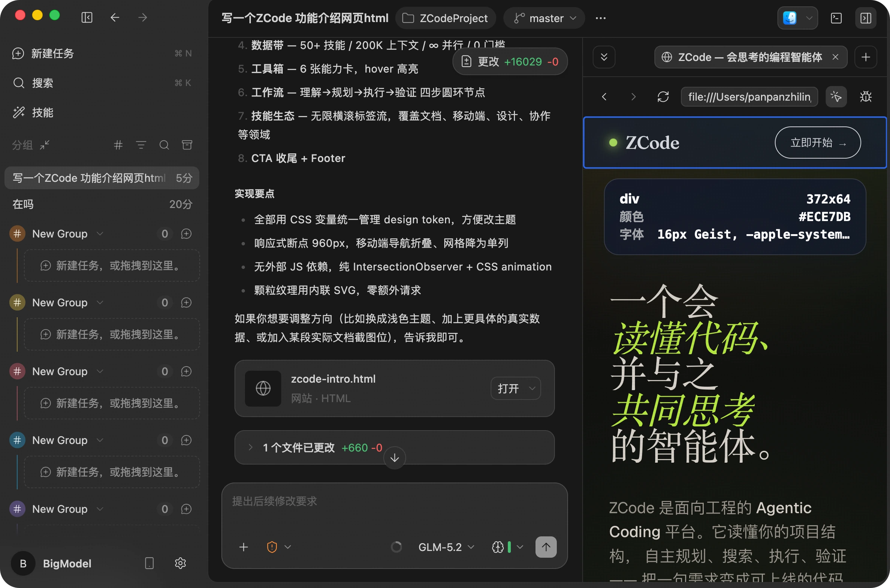Screen dimensions: 890x588
Task: Click the plus attach icon in the composer
Action: 244,547
